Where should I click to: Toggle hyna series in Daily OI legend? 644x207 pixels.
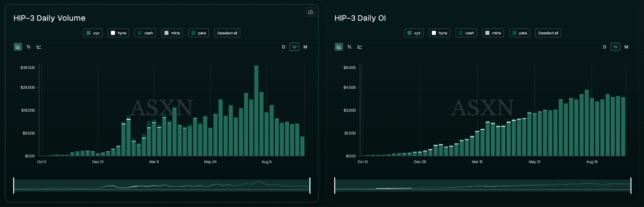[x=440, y=33]
